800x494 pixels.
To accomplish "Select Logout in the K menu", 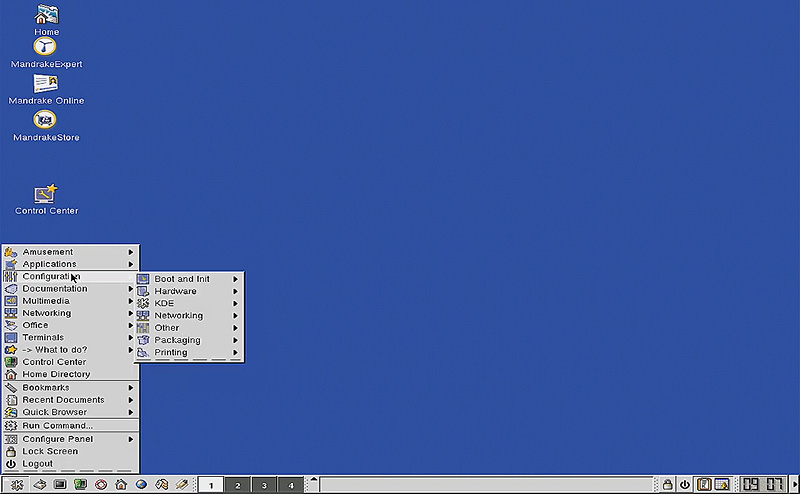I will [70, 464].
